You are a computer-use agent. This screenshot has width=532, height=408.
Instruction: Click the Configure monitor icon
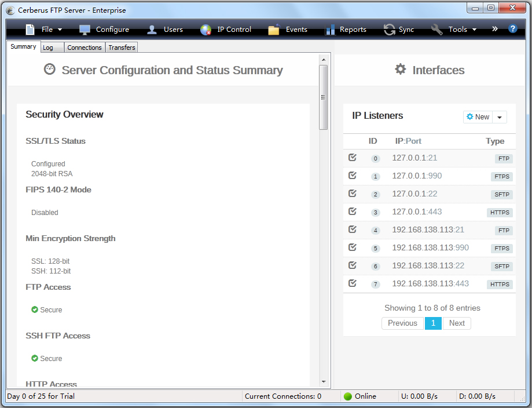[x=85, y=30]
